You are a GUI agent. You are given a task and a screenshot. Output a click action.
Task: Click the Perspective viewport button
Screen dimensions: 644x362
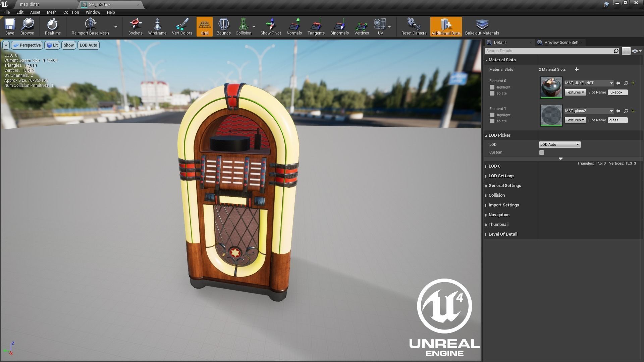click(27, 45)
